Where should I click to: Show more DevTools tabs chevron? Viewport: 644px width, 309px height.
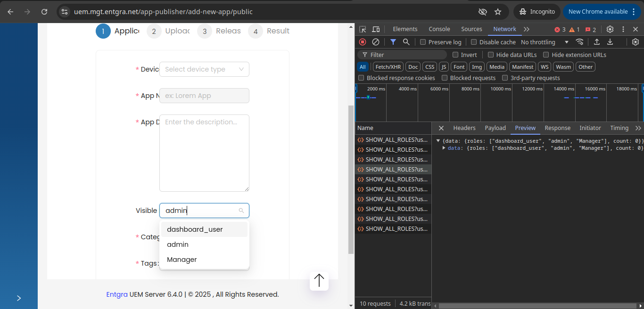point(527,29)
